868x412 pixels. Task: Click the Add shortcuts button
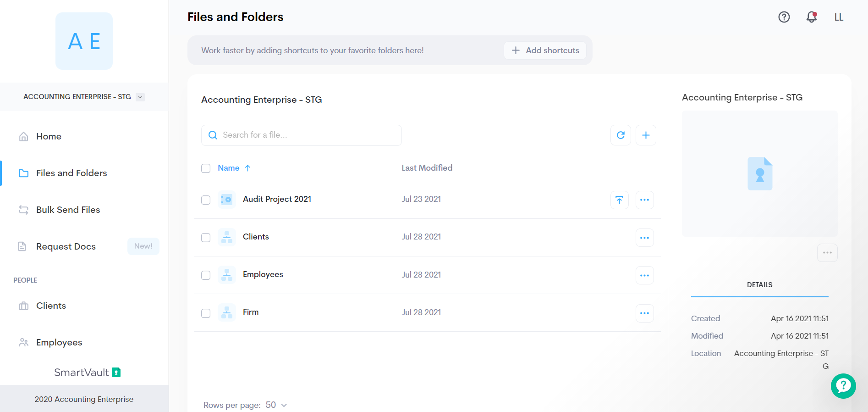[545, 50]
